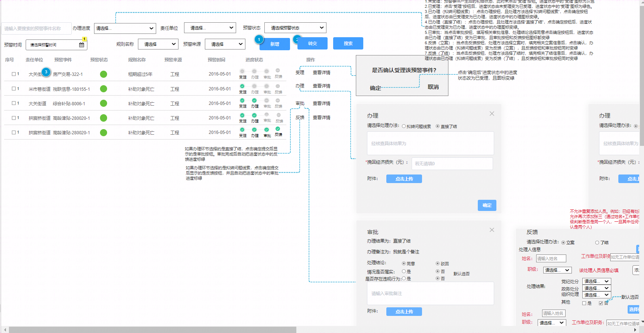Select 否 for 是否存在违规行为
The width and height of the screenshot is (644, 333).
click(438, 278)
